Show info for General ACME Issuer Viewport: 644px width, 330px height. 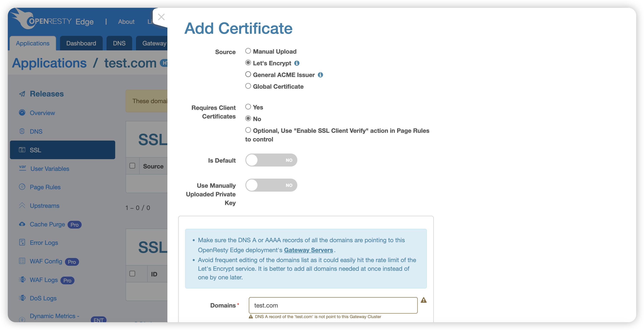pyautogui.click(x=320, y=75)
